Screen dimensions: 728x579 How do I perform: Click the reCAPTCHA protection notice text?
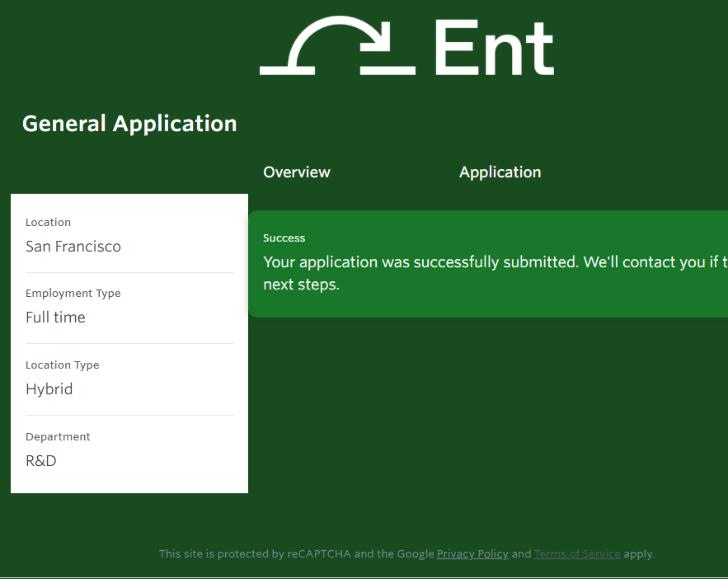click(x=295, y=554)
